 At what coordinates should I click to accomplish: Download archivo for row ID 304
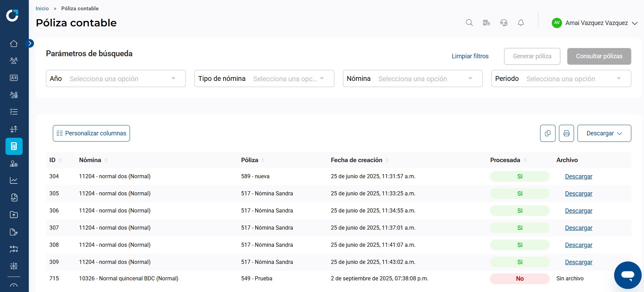579,177
